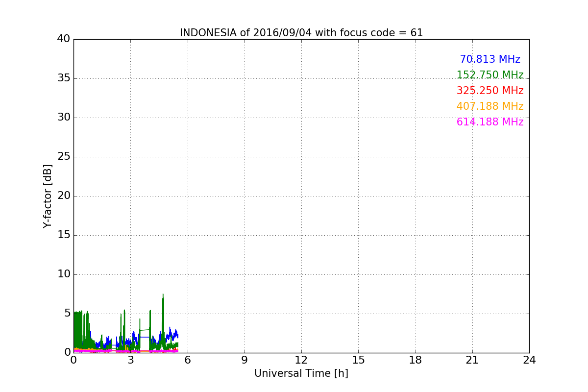Screen dimensions: 588x392
Task: Click the Y-factor [dB] axis label
Action: click(x=48, y=196)
